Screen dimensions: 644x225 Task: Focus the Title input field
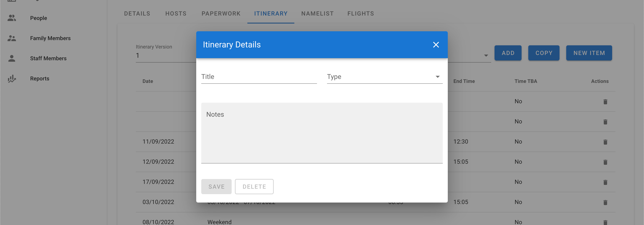click(259, 77)
